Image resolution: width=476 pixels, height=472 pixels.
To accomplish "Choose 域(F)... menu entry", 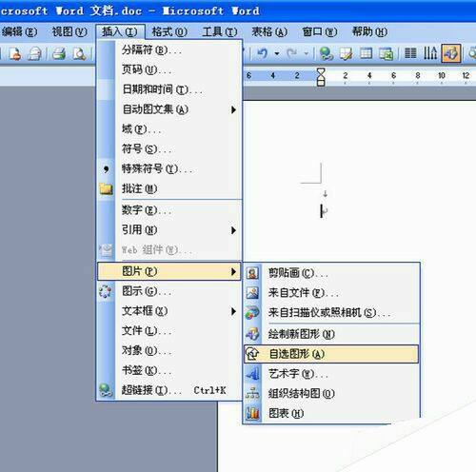I will click(169, 129).
